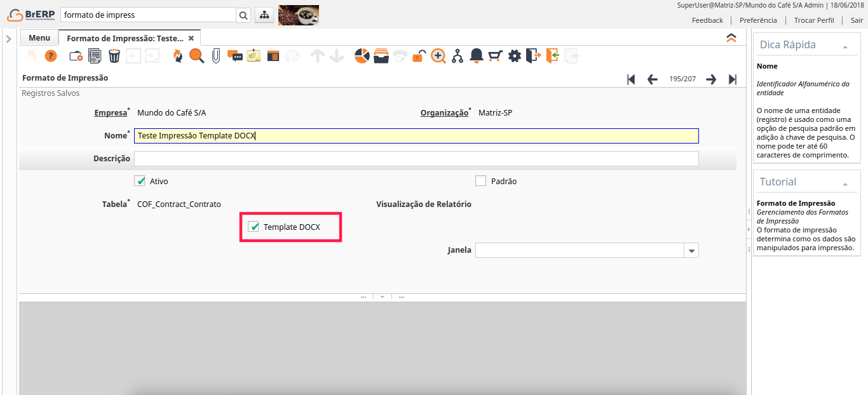Expand the Janela dropdown arrow
868x395 pixels.
pyautogui.click(x=691, y=251)
